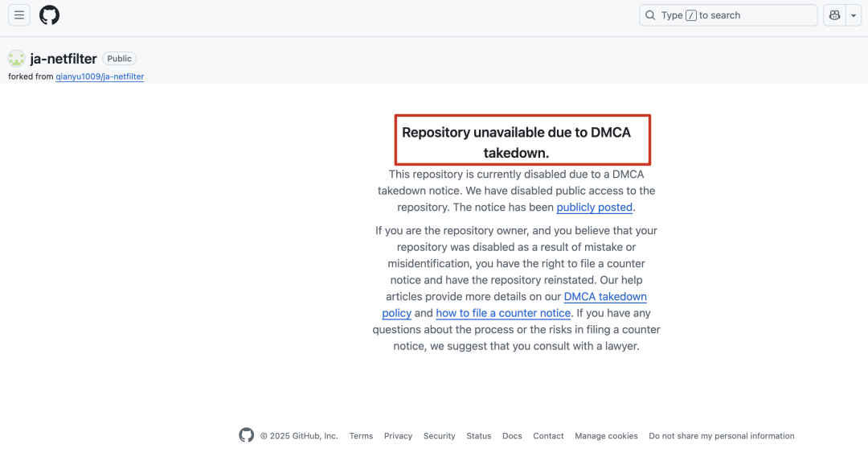Open the 'publicly posted' notice link
868x457 pixels.
594,207
